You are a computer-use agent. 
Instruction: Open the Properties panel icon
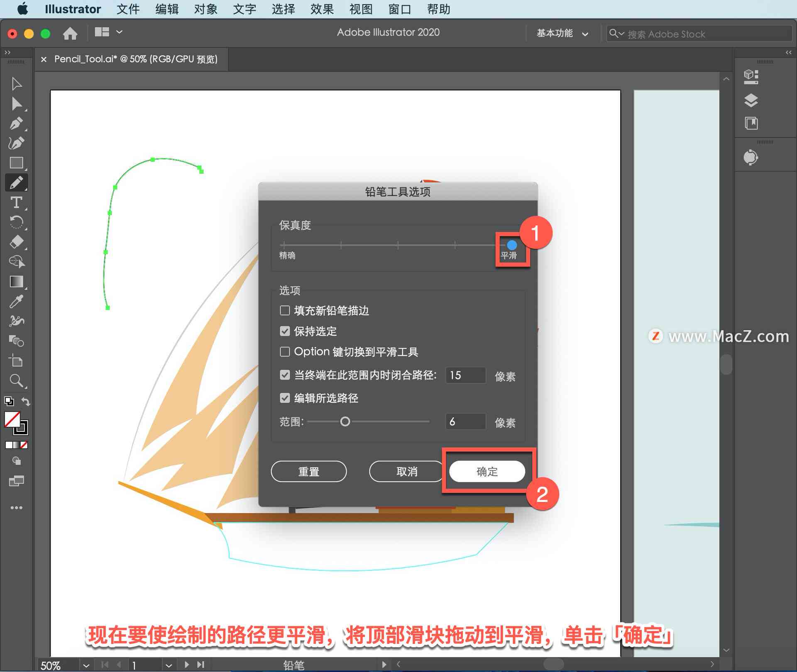coord(751,77)
